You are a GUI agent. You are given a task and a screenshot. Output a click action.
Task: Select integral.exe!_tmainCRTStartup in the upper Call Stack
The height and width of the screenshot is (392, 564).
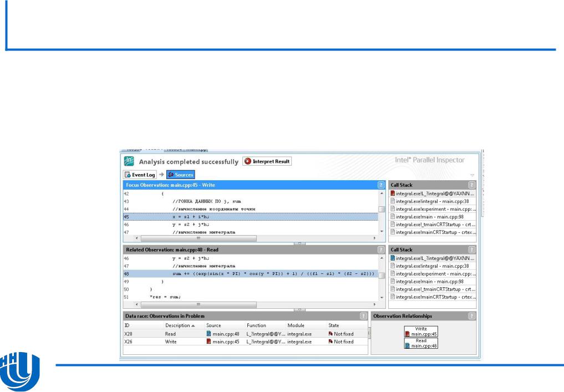pyautogui.click(x=433, y=225)
